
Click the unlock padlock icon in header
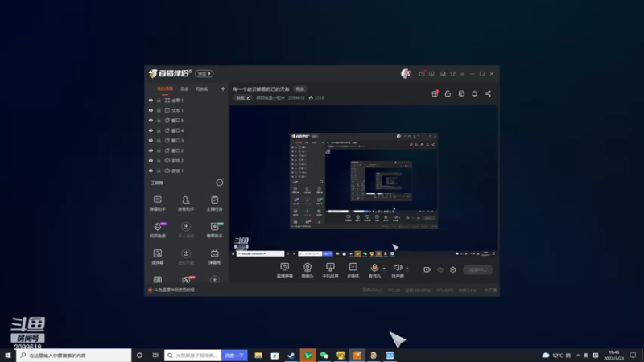coord(448,93)
